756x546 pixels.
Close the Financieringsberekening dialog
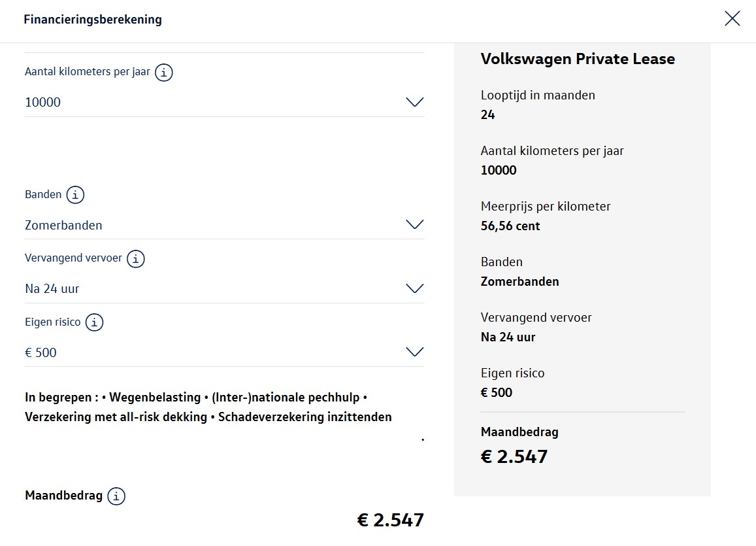[732, 19]
